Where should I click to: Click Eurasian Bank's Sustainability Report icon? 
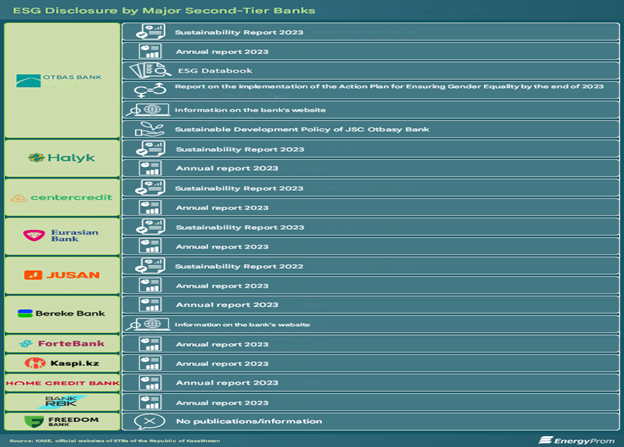pyautogui.click(x=150, y=227)
